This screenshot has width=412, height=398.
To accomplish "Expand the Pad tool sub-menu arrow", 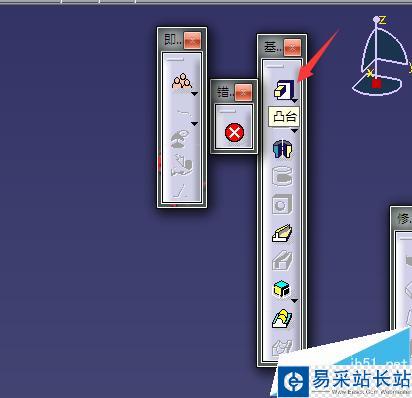I will (x=295, y=100).
